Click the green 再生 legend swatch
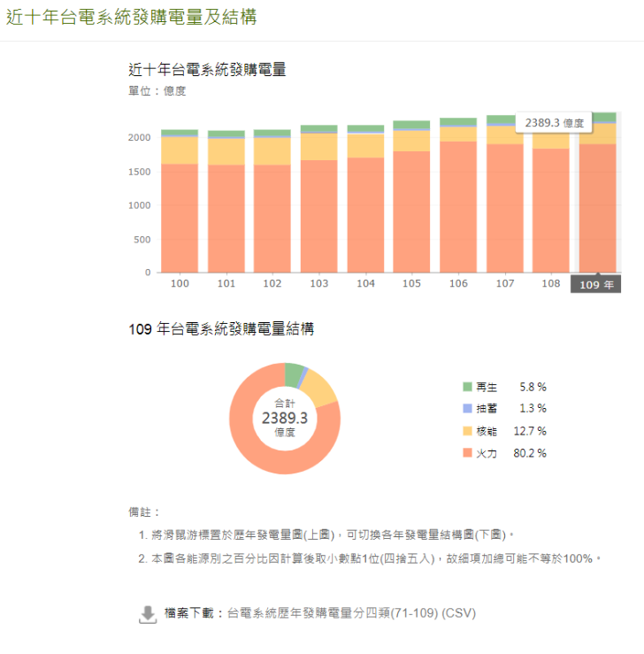This screenshot has width=644, height=654. (x=468, y=387)
